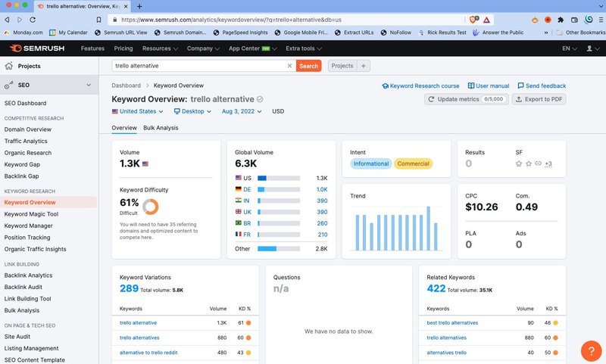606x364 pixels.
Task: Open the browser extensions puzzle icon
Action: click(x=561, y=20)
